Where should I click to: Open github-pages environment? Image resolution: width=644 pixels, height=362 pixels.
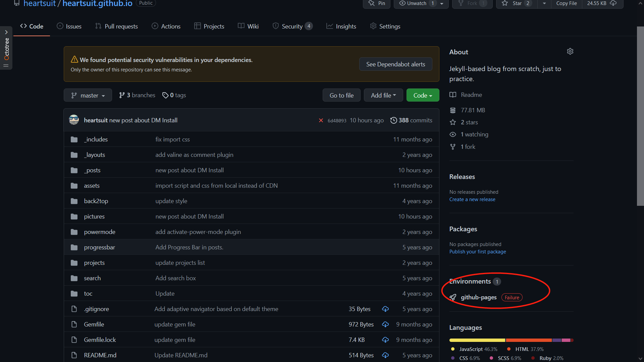pos(479,297)
